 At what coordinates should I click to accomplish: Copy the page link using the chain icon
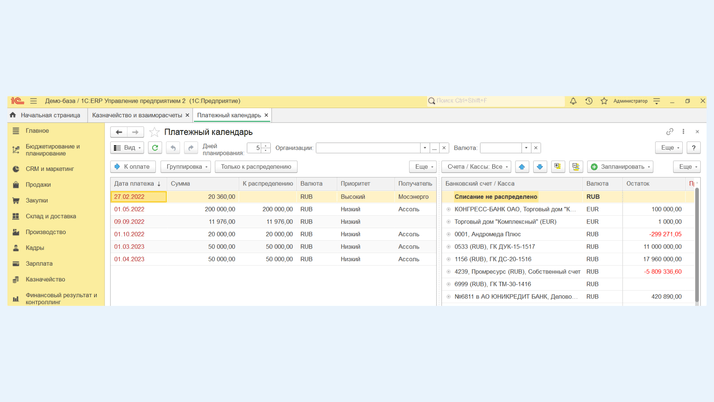coord(670,132)
